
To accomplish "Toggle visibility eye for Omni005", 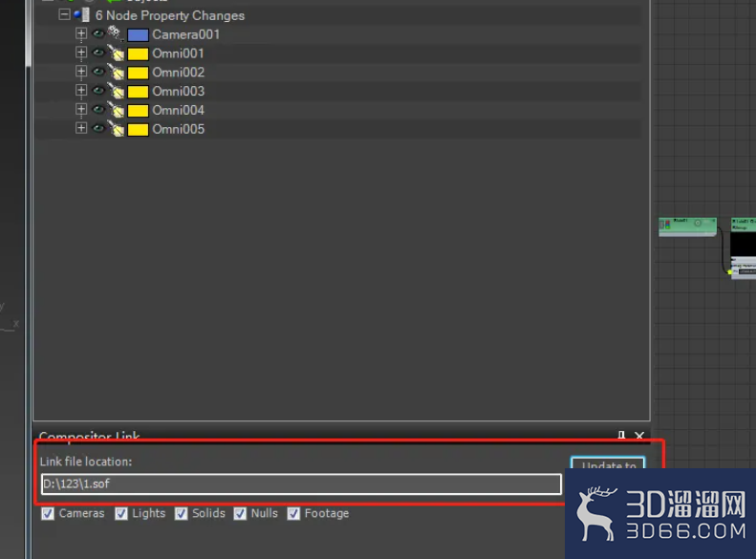I will 98,128.
